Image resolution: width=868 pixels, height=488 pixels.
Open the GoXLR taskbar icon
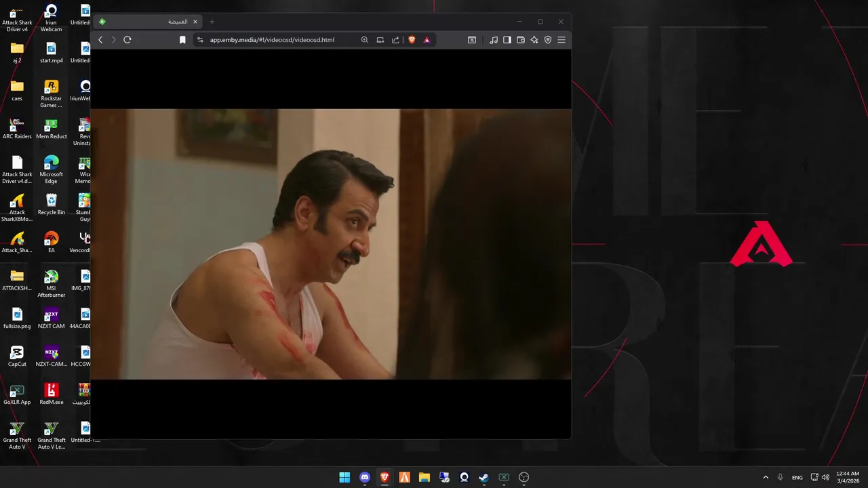point(504,477)
